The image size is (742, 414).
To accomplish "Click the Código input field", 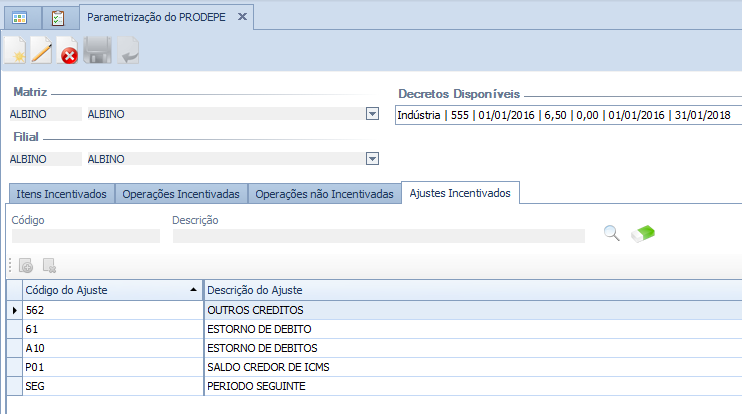I will (x=86, y=236).
